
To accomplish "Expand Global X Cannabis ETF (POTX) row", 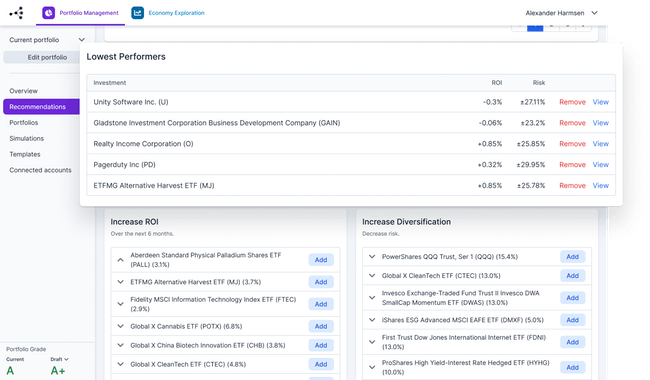I will click(120, 326).
